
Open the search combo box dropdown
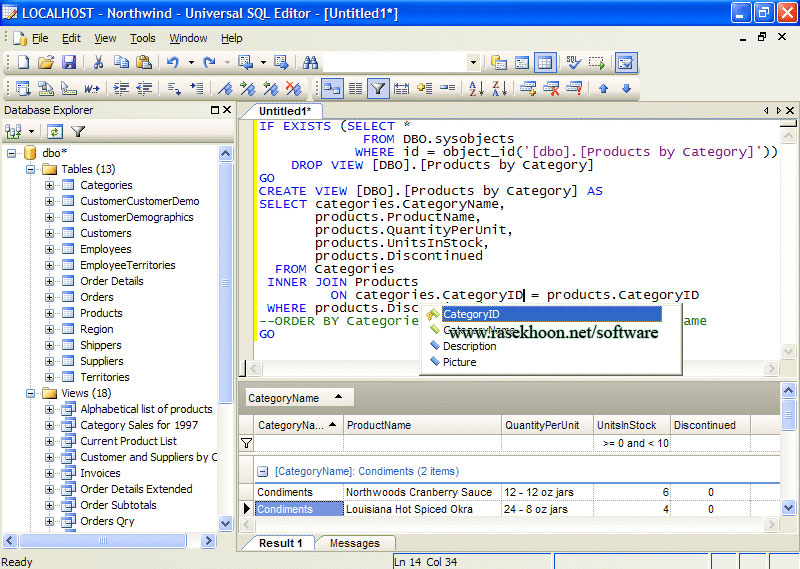tap(473, 62)
